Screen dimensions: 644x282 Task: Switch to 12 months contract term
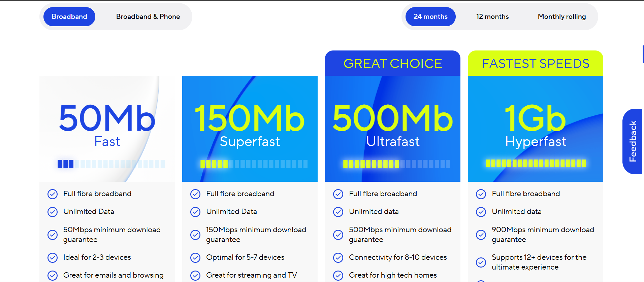pos(492,16)
